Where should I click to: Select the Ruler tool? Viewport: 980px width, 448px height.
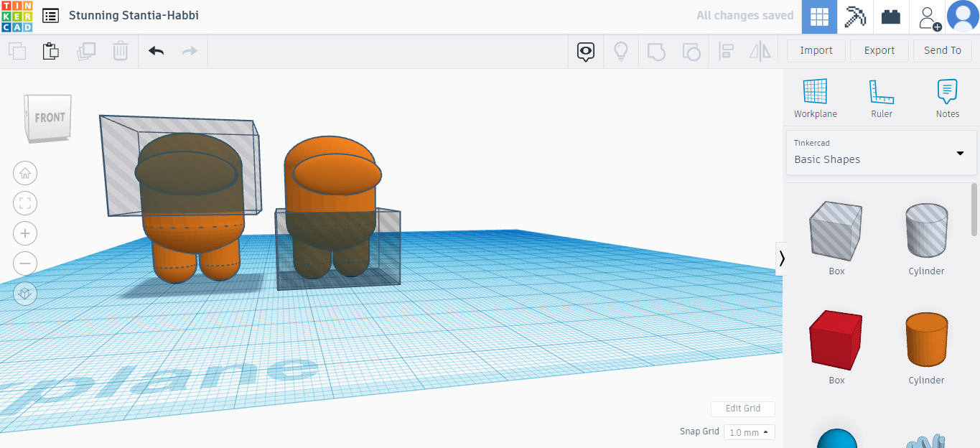[882, 98]
